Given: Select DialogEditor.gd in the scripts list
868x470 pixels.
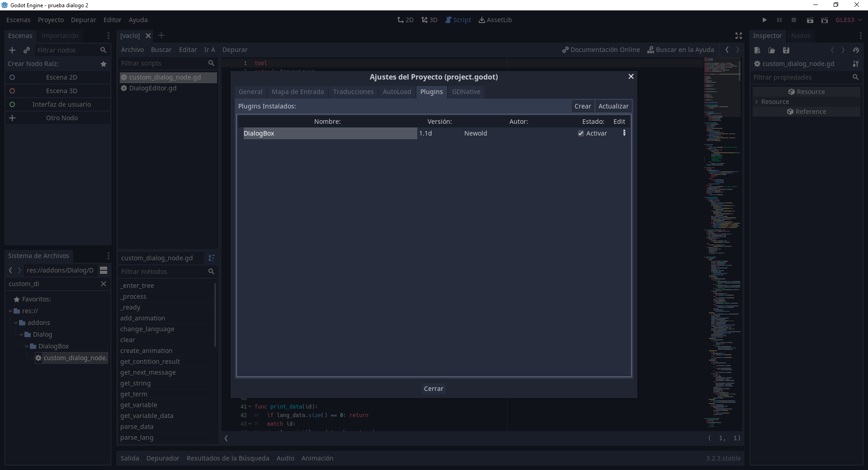Looking at the screenshot, I should [x=168, y=88].
